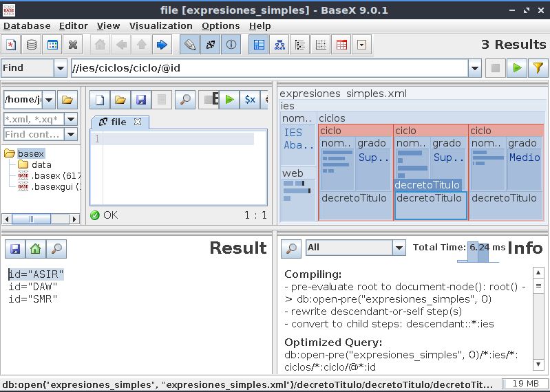The image size is (550, 392).
Task: Click the filter funnel icon
Action: [x=538, y=68]
